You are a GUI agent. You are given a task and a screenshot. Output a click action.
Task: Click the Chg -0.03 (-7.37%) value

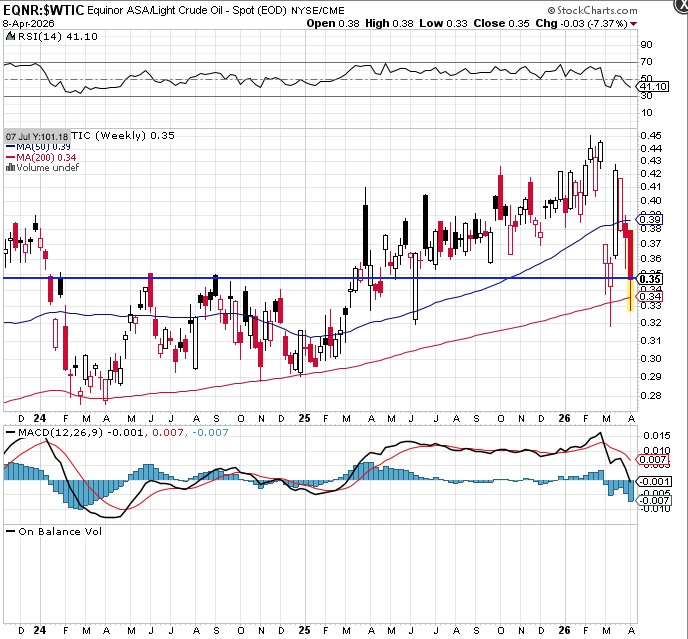pyautogui.click(x=581, y=24)
